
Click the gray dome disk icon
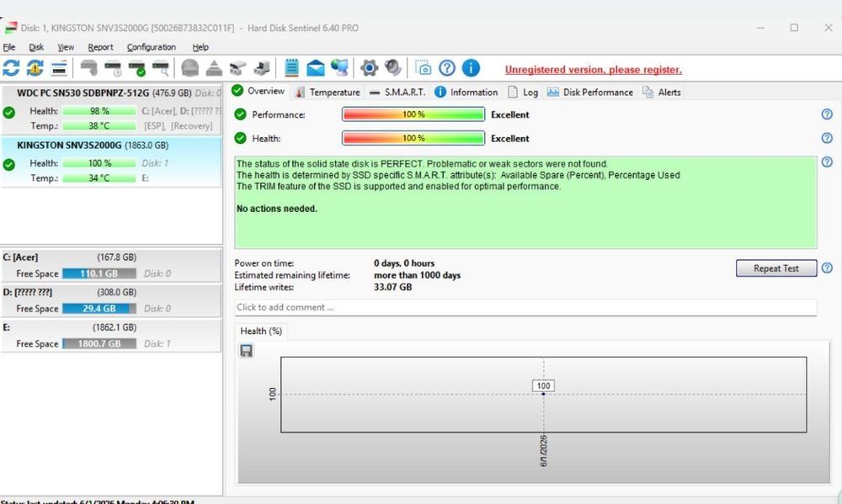(190, 68)
